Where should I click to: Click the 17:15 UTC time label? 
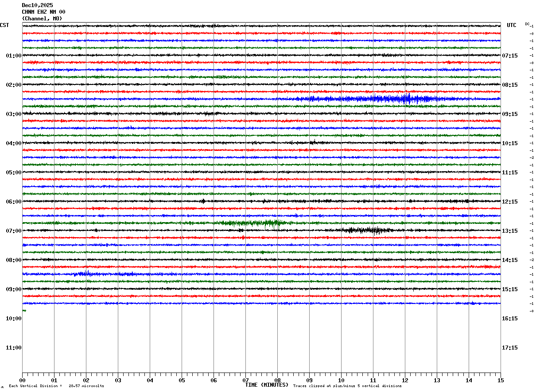point(509,347)
